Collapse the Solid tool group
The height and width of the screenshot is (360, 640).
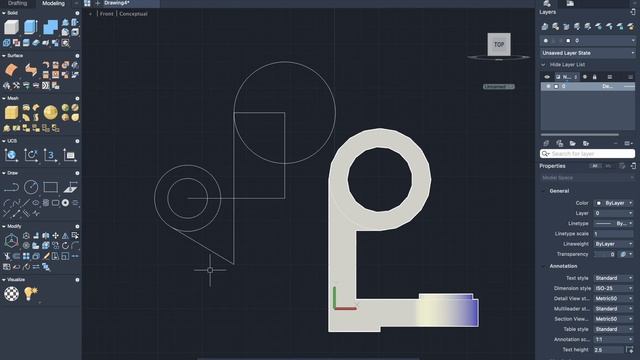tap(4, 13)
